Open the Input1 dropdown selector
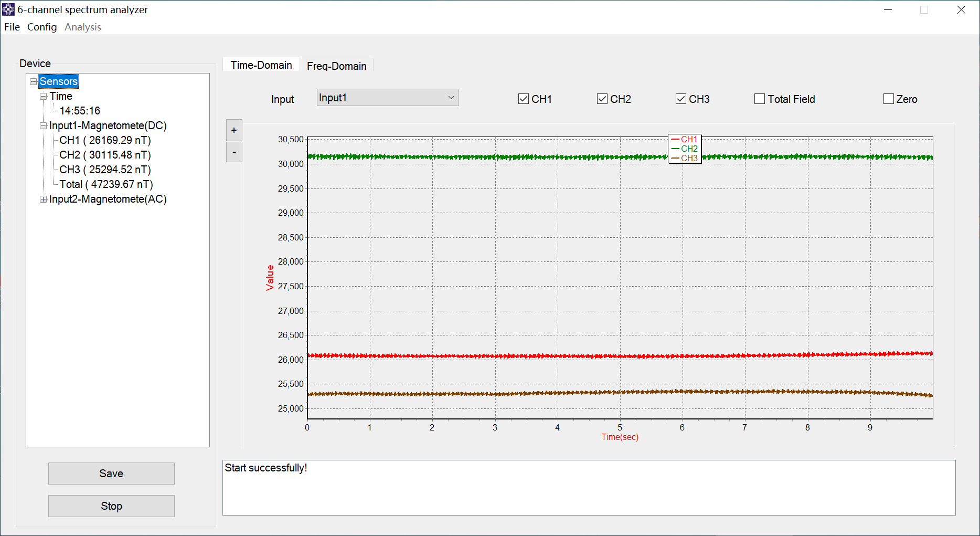Screen dimensions: 980x536 click(387, 98)
